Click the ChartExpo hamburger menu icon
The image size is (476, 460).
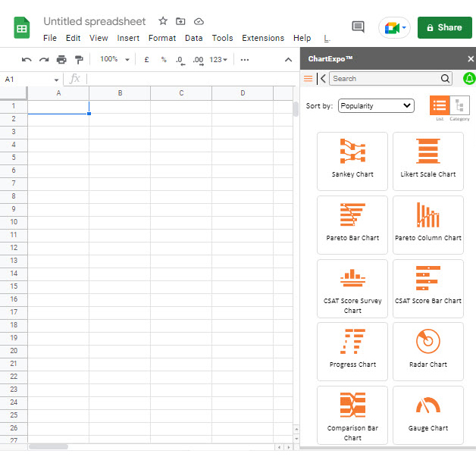tap(308, 78)
